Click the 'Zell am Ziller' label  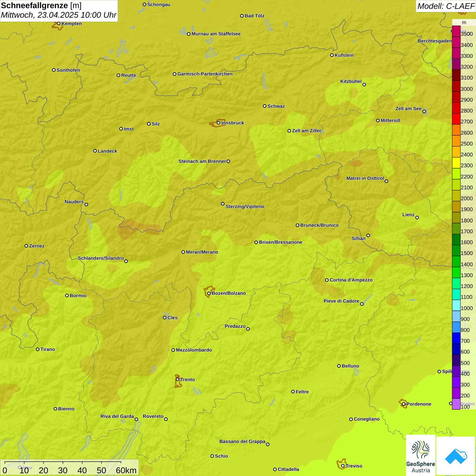307,131
